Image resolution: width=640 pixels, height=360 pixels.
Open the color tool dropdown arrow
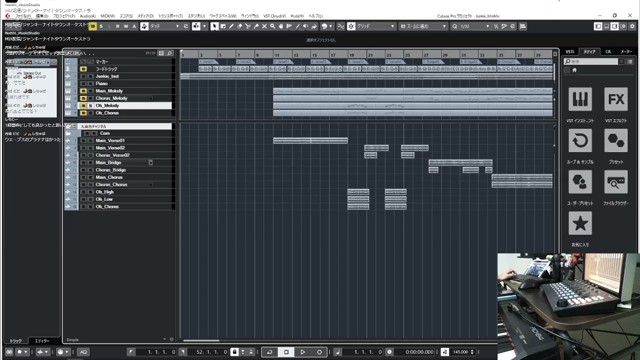331,26
